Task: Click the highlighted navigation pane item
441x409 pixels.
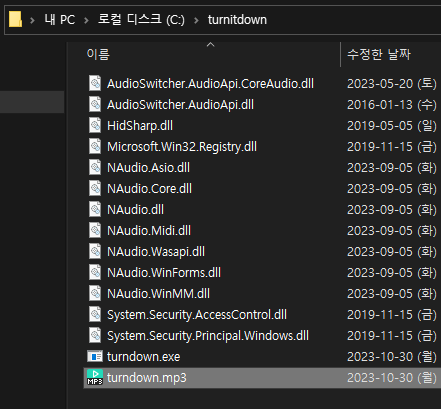Action: (32, 102)
